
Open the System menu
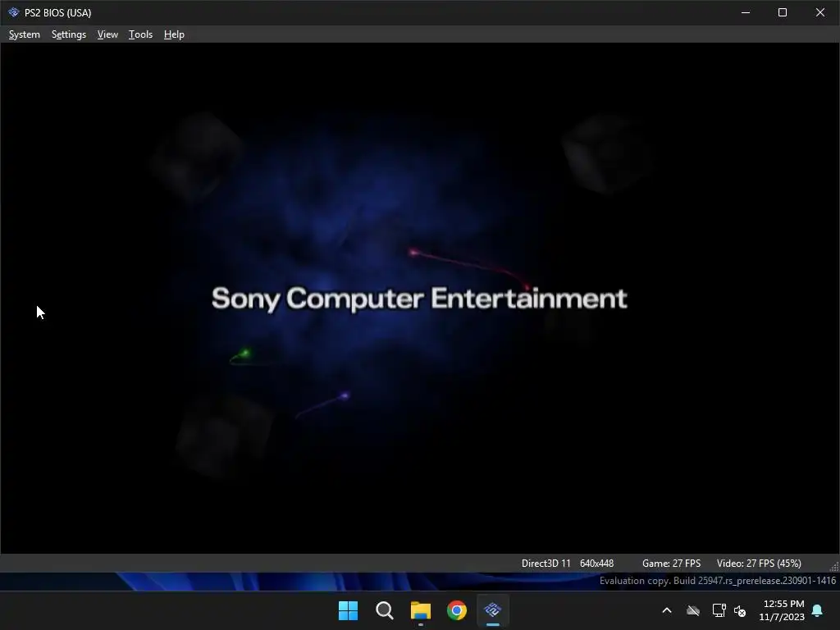pos(24,34)
